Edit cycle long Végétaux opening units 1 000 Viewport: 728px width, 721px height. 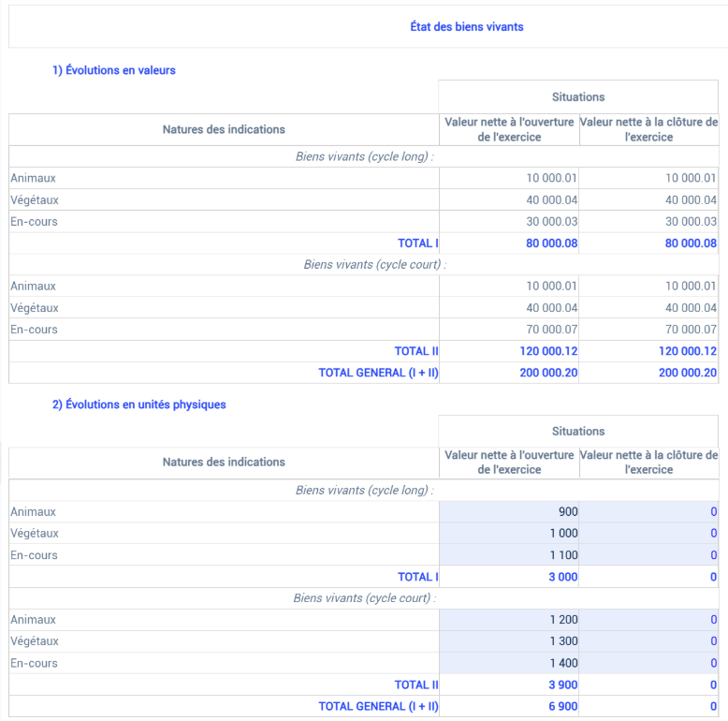point(509,533)
